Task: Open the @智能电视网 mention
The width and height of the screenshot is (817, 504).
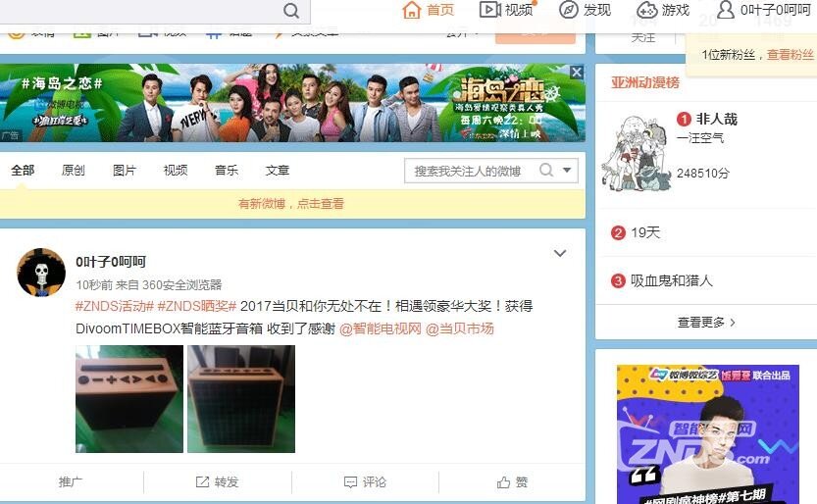Action: (380, 328)
